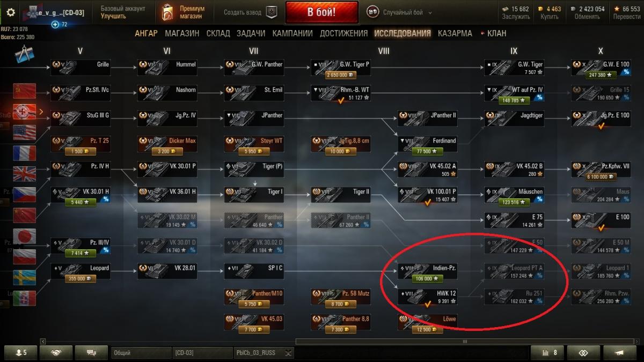Click the horizontal tech tree scrollbar
644x362 pixels.
pyautogui.click(x=465, y=341)
